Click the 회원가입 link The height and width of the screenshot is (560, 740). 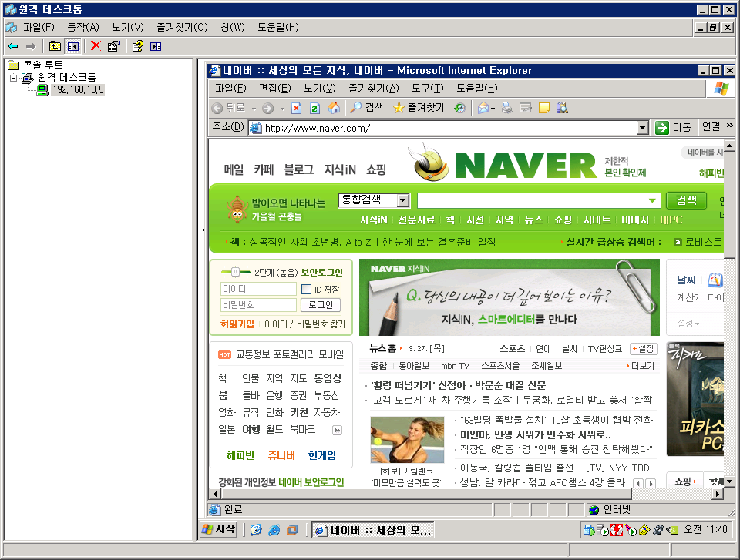[x=237, y=324]
